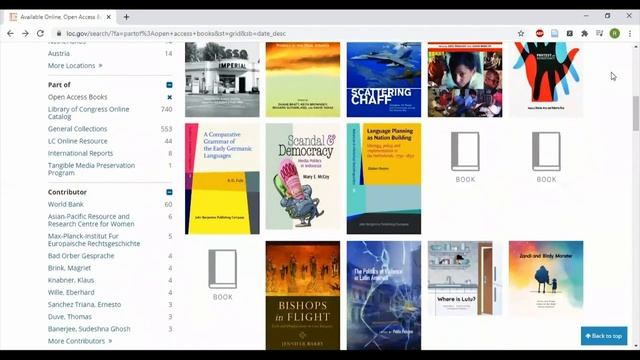Remove the Open Access Books filter

coord(169,97)
